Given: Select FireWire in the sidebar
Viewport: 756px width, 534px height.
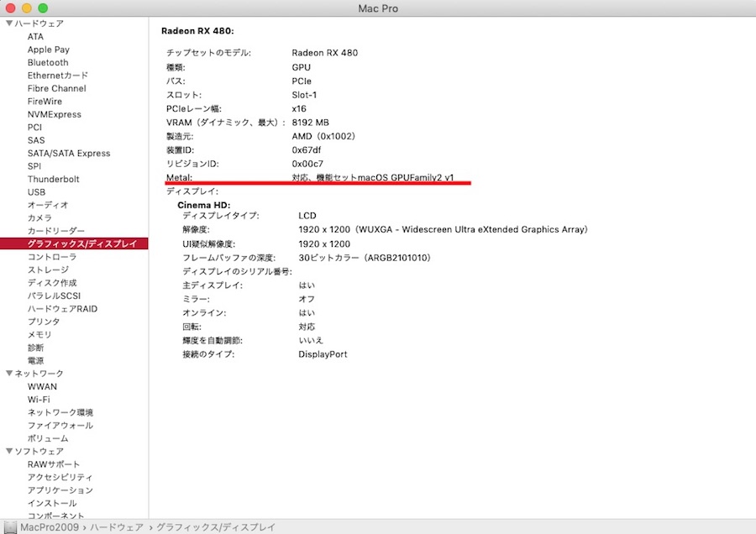Looking at the screenshot, I should (45, 102).
